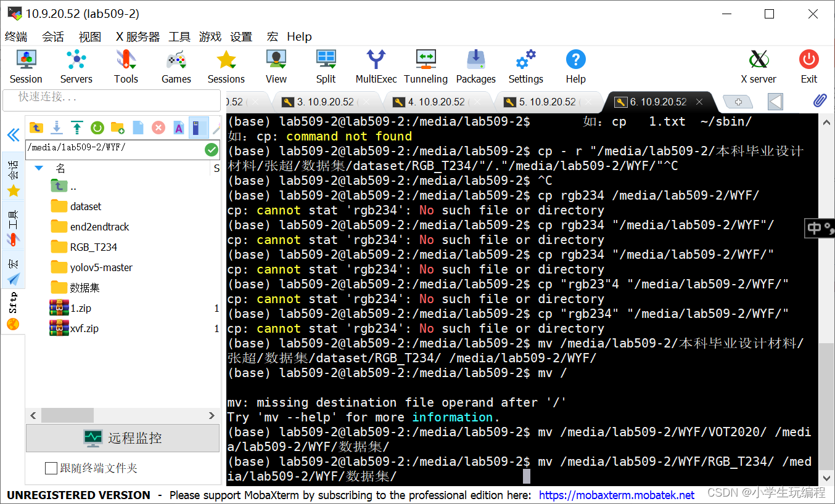Viewport: 835px width, 504px height.
Task: Download selected files in SFTP toolbar
Action: pyautogui.click(x=57, y=128)
